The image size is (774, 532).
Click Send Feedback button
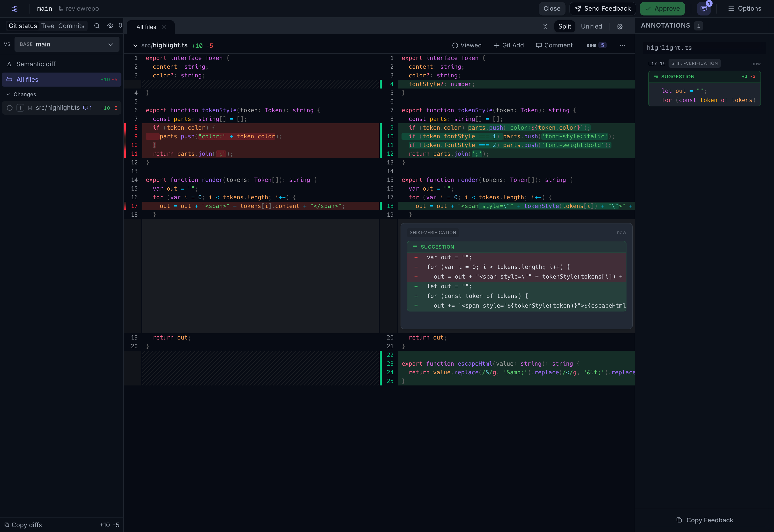pyautogui.click(x=602, y=9)
